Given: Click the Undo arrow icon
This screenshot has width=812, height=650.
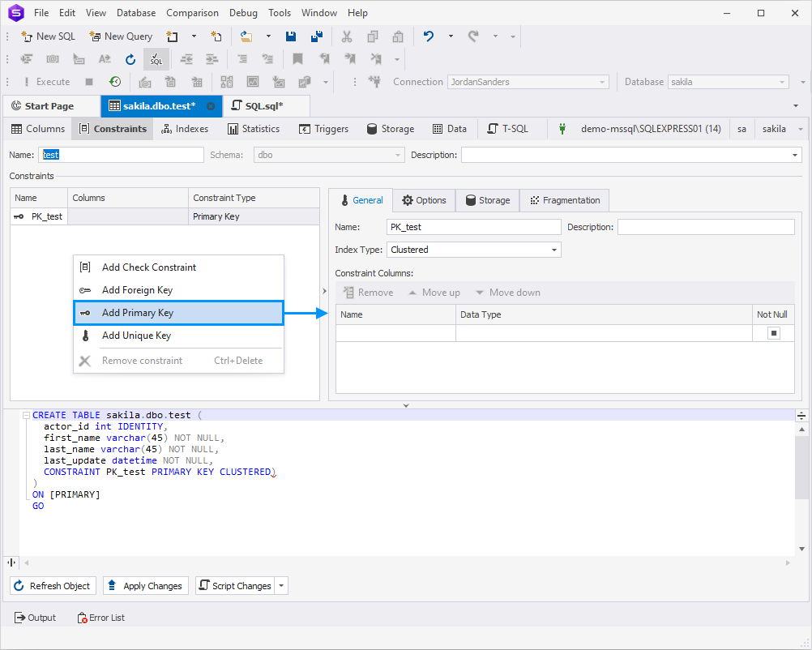Looking at the screenshot, I should click(x=428, y=36).
